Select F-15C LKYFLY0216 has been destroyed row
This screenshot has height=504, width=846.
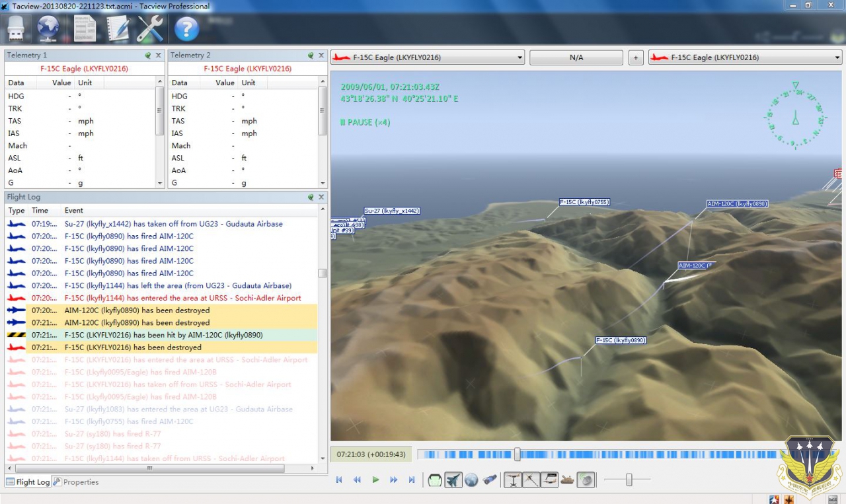click(x=161, y=347)
